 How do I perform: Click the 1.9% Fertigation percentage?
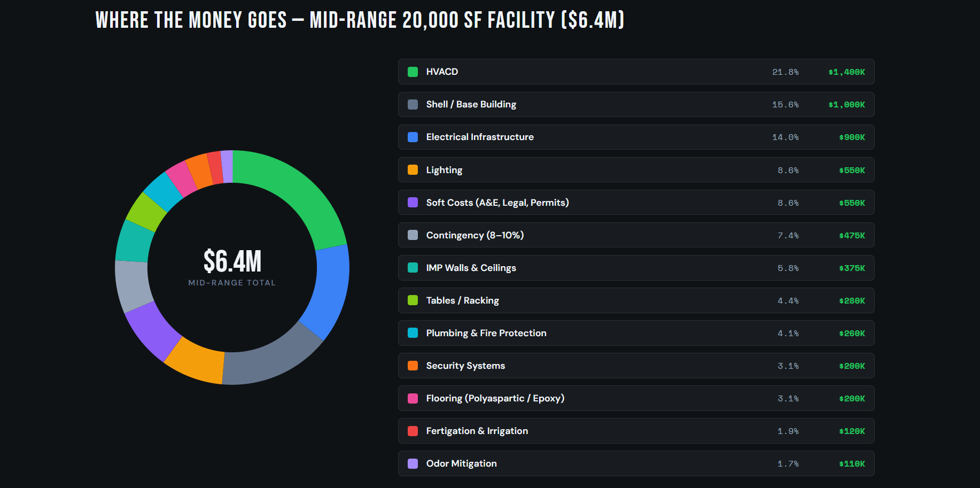point(788,431)
